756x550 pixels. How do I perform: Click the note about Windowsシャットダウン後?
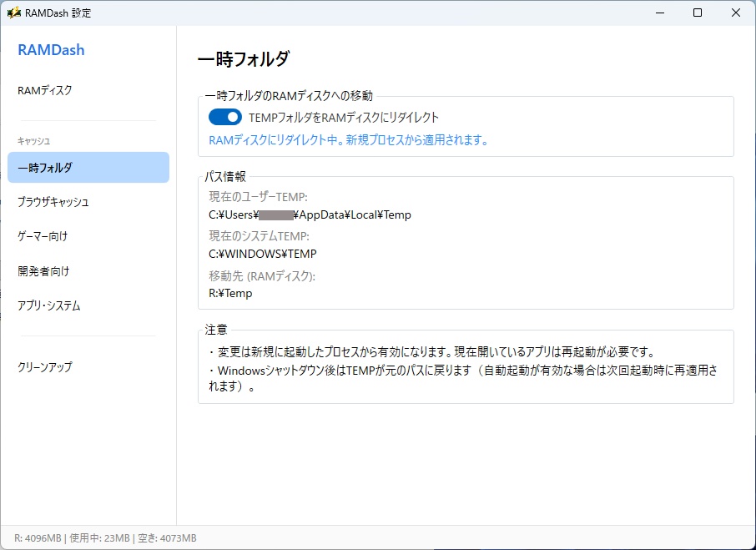point(463,378)
